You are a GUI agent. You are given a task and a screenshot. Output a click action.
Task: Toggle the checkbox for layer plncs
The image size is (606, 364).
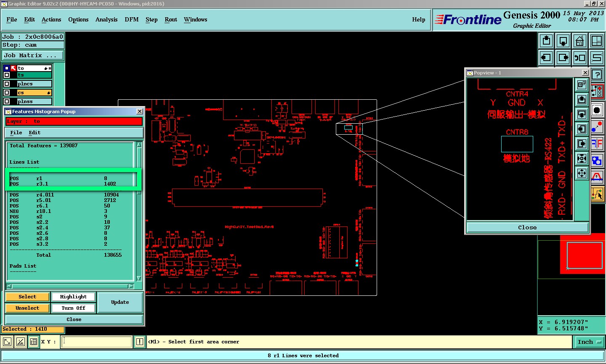pyautogui.click(x=7, y=84)
